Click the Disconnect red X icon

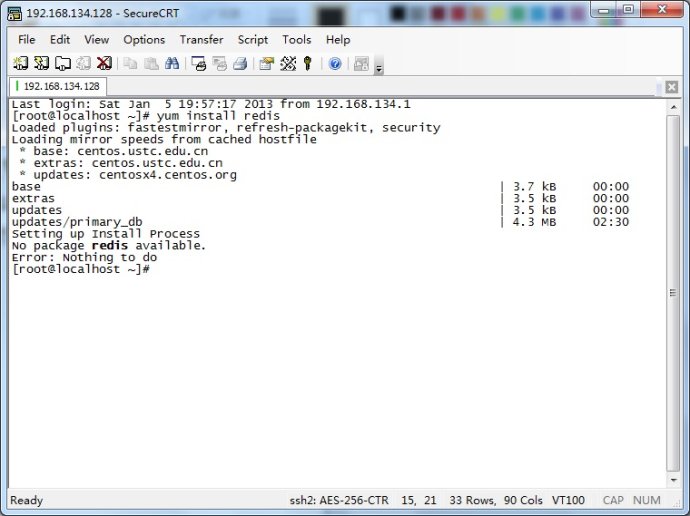(104, 63)
